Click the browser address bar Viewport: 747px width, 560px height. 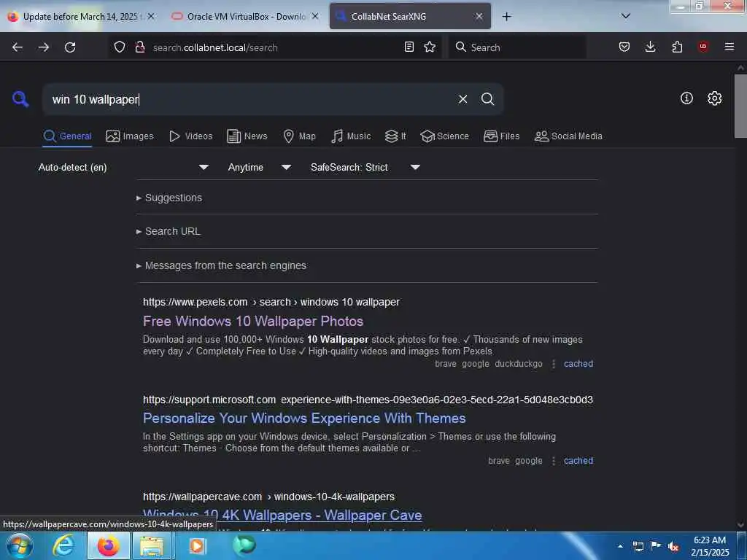click(276, 47)
